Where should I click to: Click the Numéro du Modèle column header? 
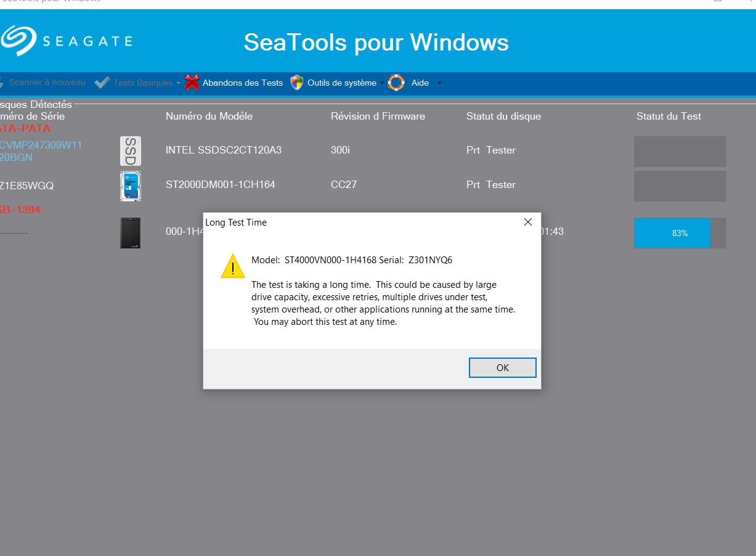209,116
